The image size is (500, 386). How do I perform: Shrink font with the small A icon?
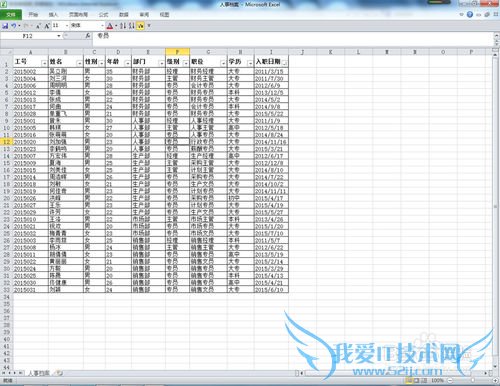point(38,26)
